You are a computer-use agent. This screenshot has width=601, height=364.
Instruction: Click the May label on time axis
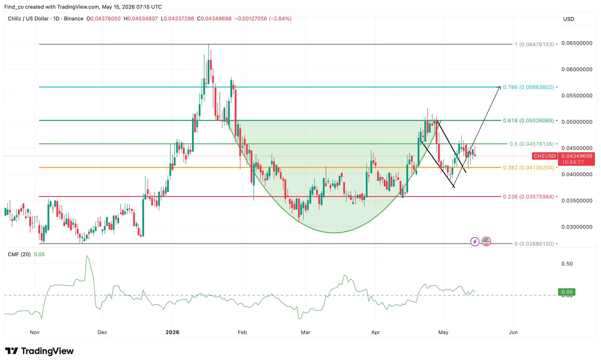point(443,332)
